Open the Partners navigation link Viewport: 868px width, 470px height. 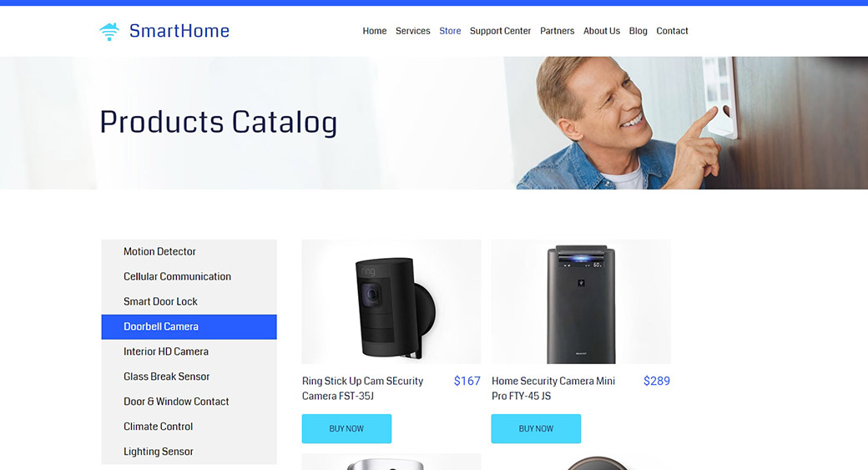click(x=557, y=31)
